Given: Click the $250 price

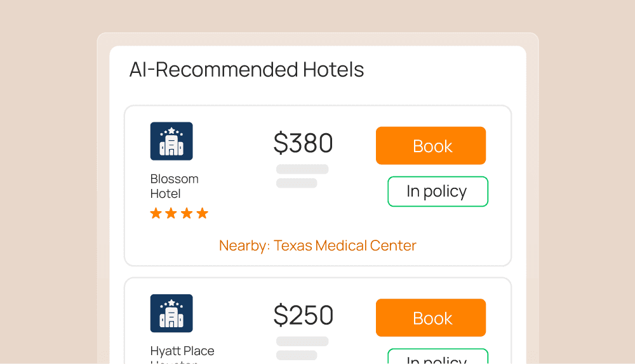Looking at the screenshot, I should [303, 315].
